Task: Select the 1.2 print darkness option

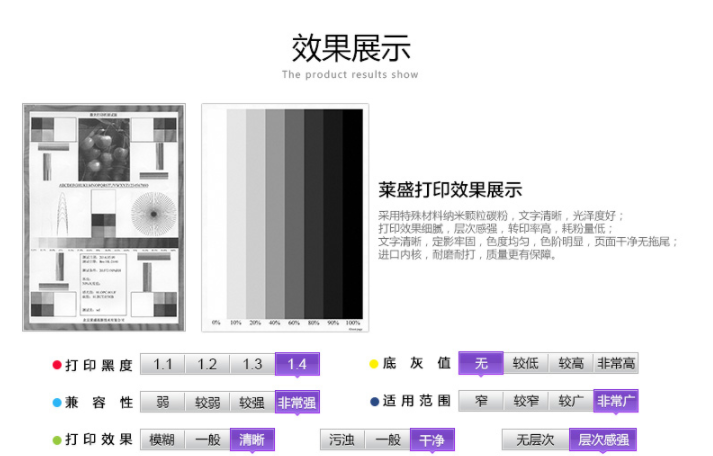Action: 207,364
